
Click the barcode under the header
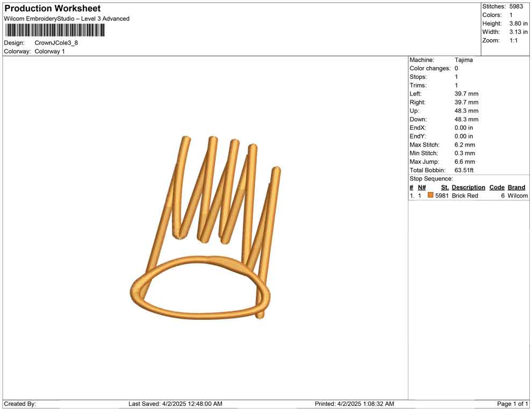point(55,30)
